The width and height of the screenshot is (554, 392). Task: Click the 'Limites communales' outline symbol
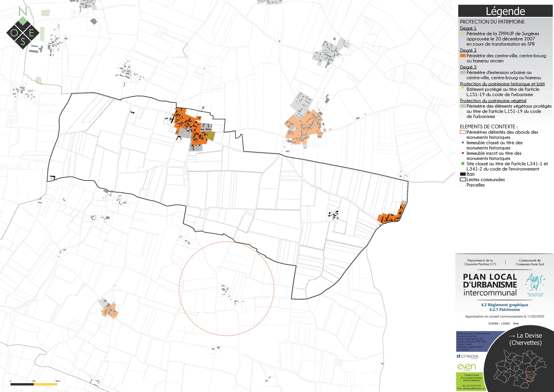(x=463, y=180)
